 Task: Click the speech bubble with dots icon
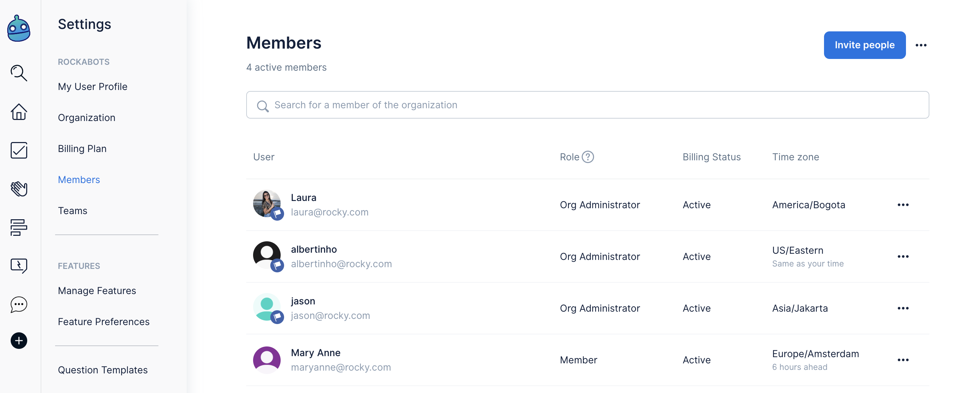pyautogui.click(x=19, y=305)
